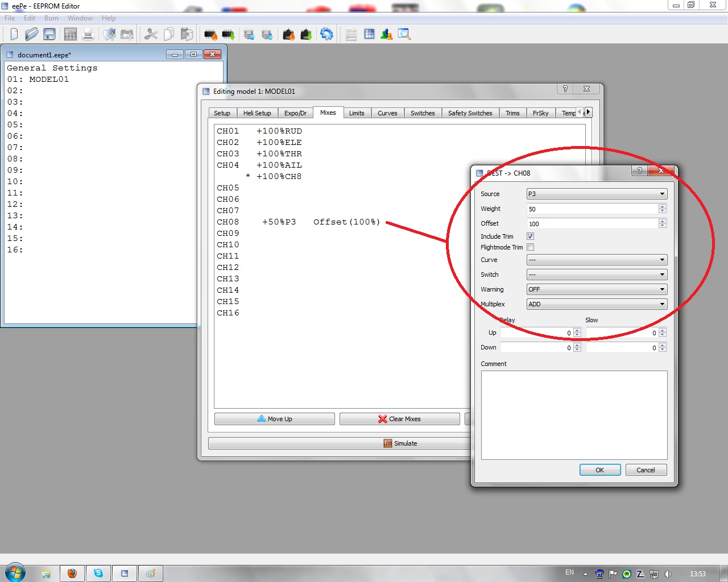Click the Cut scissors icon
Screen dimensions: 728x582
click(x=151, y=34)
